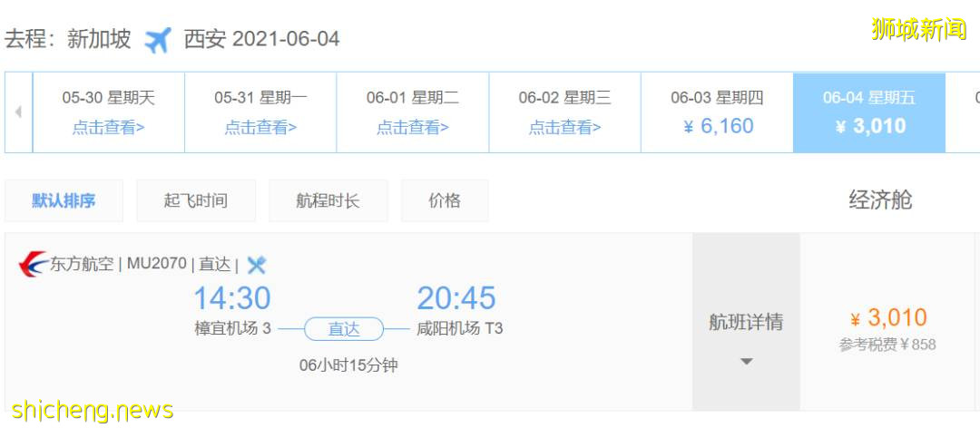Click the China Eastern airline logo
Viewport: 980px width, 428px height.
34,264
